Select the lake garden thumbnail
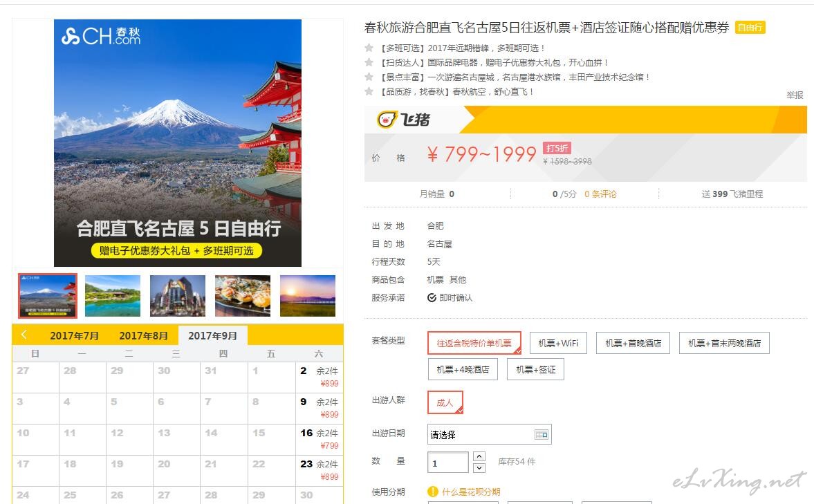Viewport: 814px width, 504px height. (113, 296)
